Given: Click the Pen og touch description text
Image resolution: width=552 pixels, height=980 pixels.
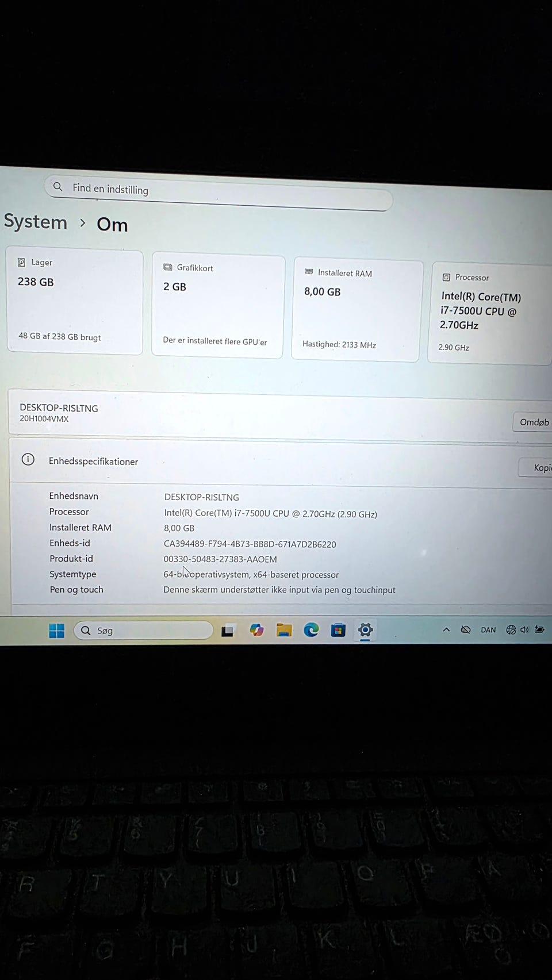Looking at the screenshot, I should tap(279, 590).
